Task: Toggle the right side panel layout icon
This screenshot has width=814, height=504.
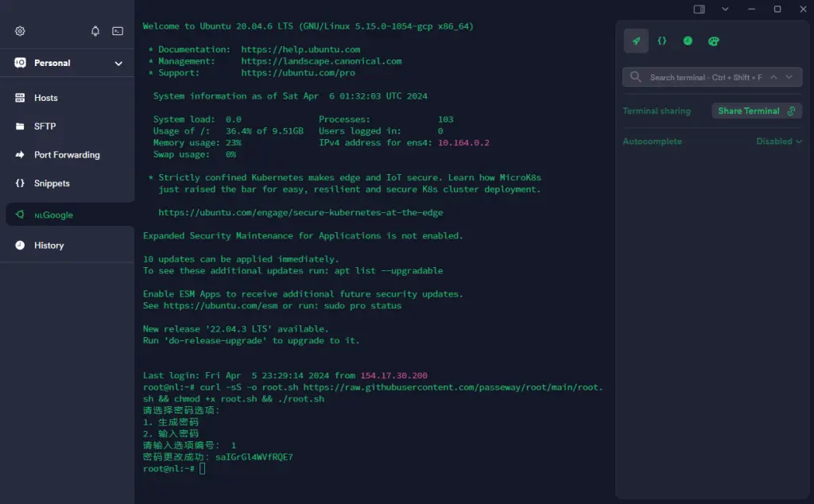Action: tap(699, 10)
